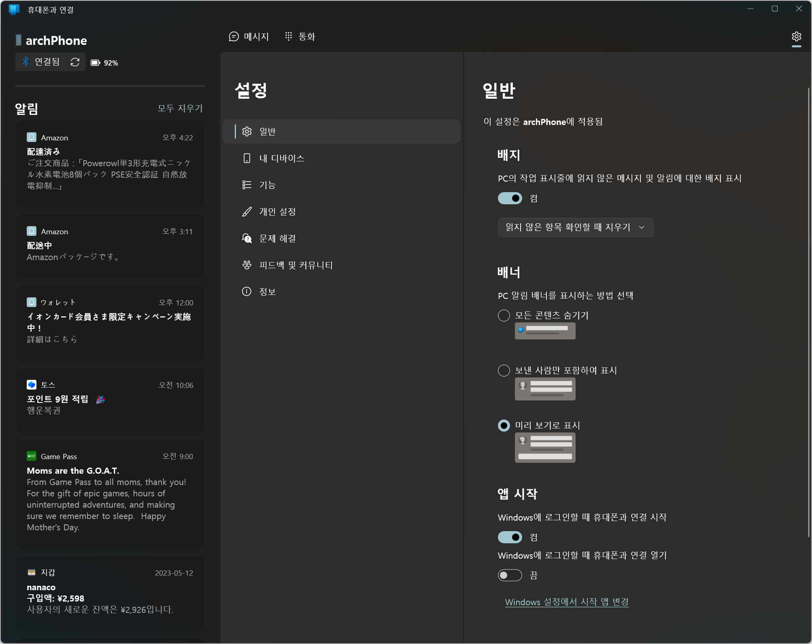Viewport: 812px width, 644px height.
Task: Open 기능 features settings section
Action: point(267,185)
